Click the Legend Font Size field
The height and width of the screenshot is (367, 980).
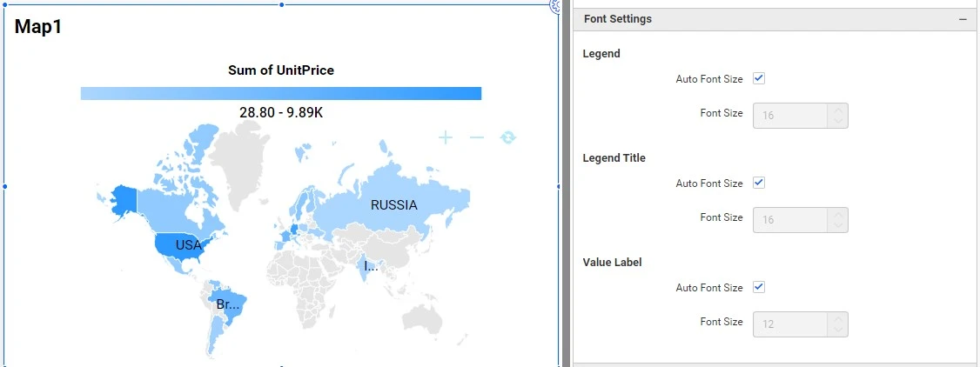(x=789, y=117)
